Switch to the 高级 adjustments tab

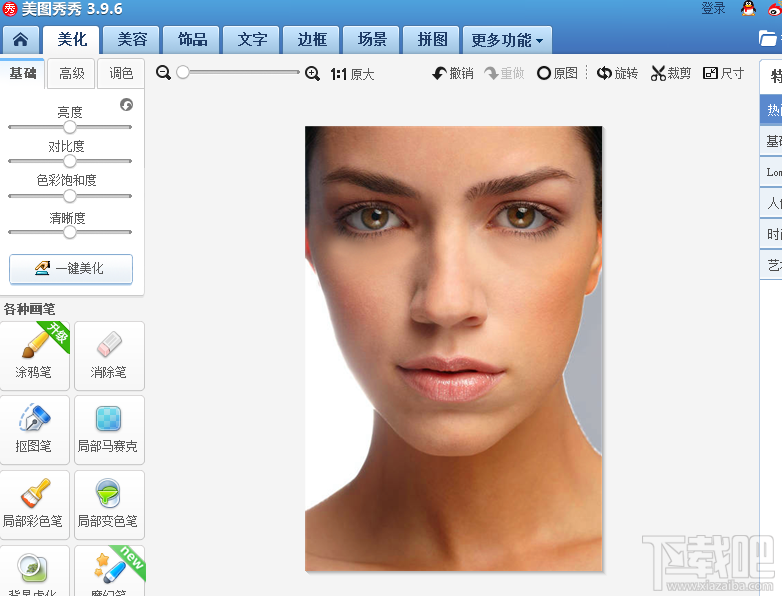[x=71, y=74]
